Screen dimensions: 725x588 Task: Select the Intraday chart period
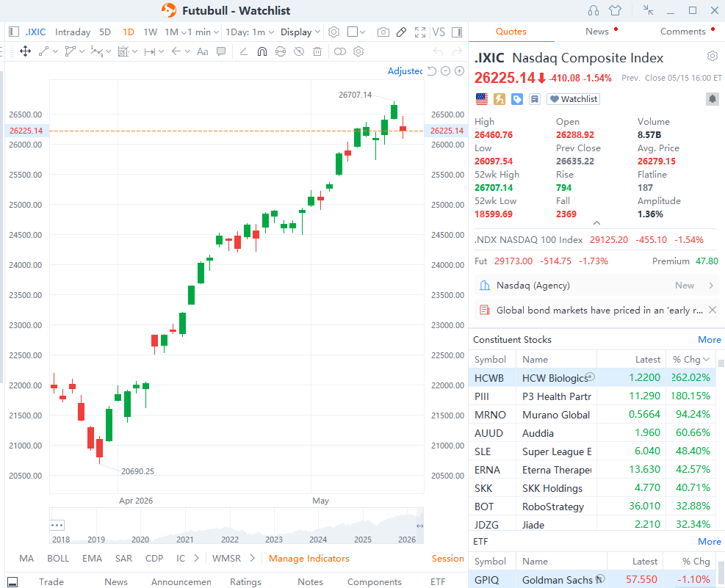pos(73,32)
